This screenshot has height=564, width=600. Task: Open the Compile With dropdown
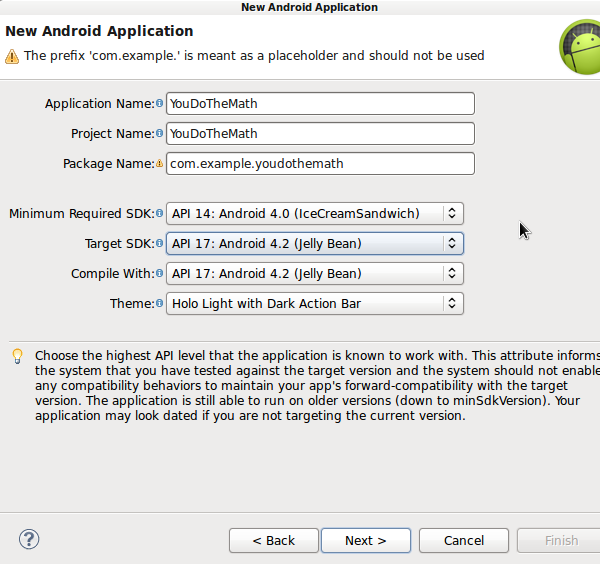coord(315,274)
